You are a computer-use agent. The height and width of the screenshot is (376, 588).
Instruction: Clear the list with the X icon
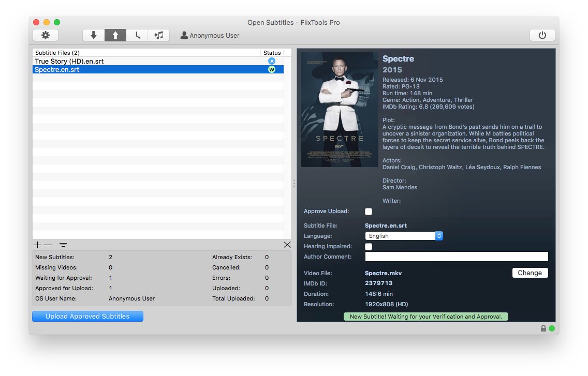[287, 245]
